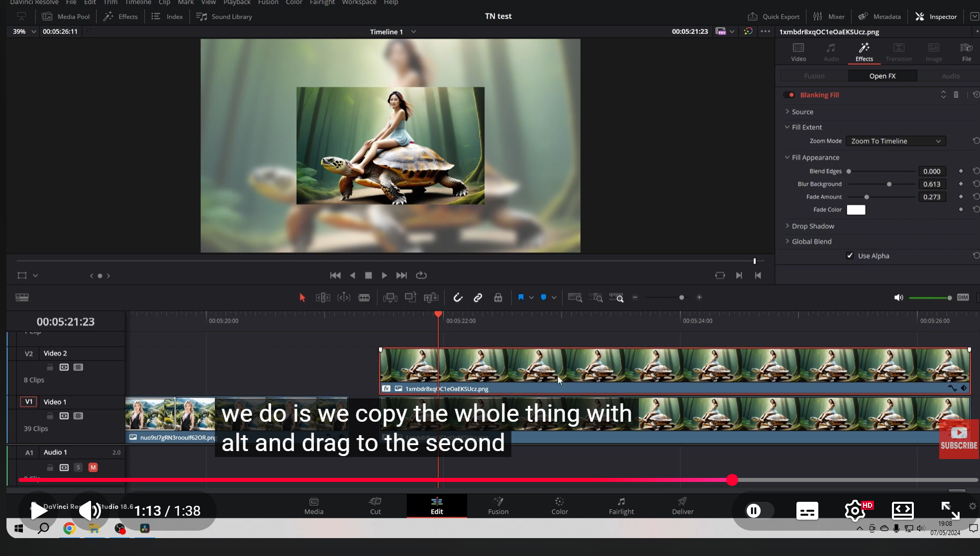Open the viewer three-dot options menu

coord(766,31)
